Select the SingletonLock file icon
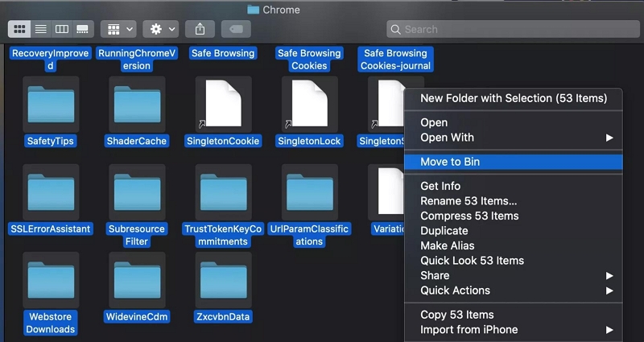644x342 pixels. [310, 105]
